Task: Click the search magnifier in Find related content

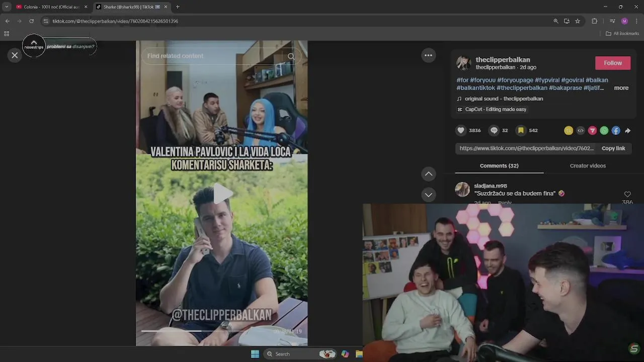Action: click(291, 56)
